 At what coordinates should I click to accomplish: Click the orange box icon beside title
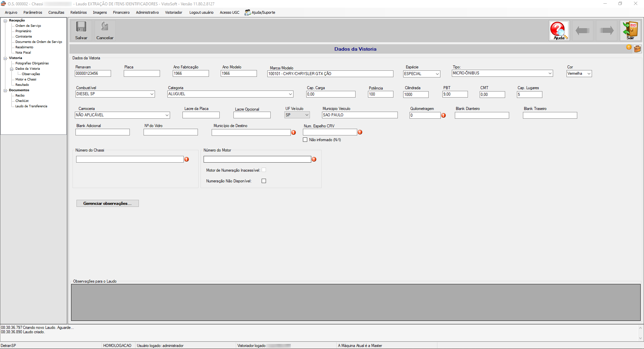pos(637,49)
